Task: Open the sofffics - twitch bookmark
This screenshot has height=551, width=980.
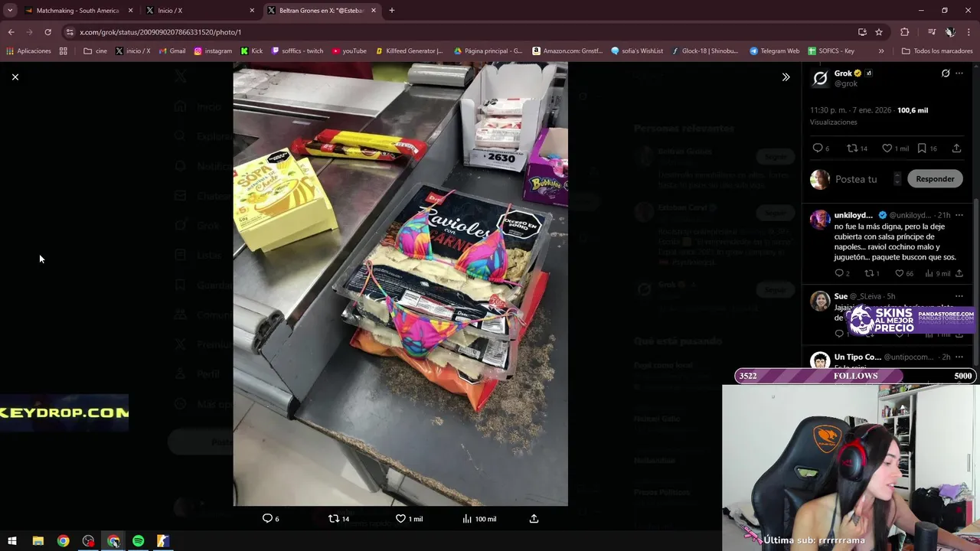Action: (298, 51)
